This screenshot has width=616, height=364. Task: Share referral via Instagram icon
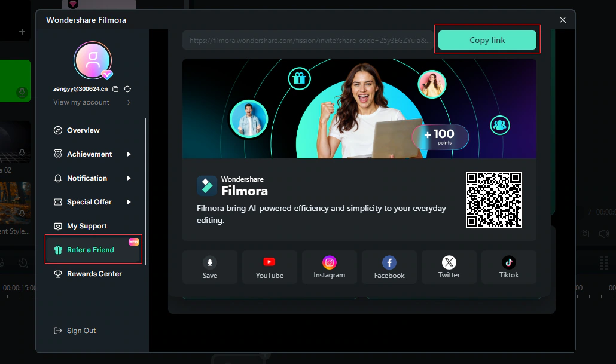pyautogui.click(x=330, y=267)
